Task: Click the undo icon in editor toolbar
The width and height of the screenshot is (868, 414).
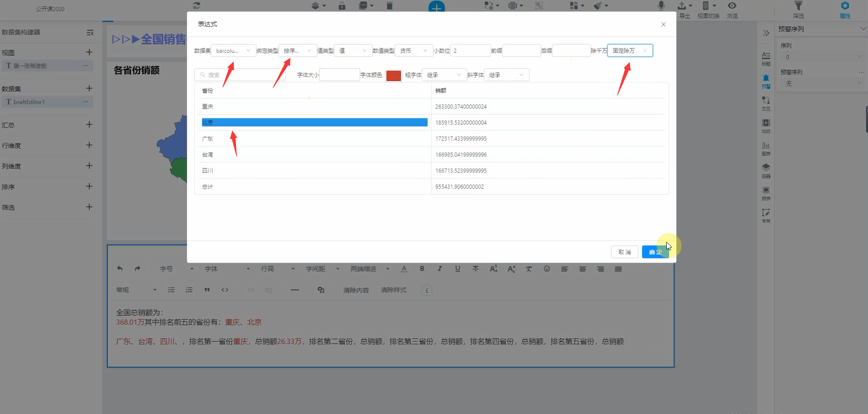Action: (x=120, y=269)
